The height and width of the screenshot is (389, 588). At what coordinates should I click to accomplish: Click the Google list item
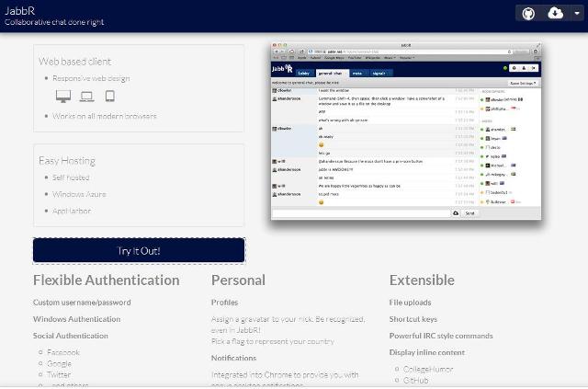pos(59,363)
